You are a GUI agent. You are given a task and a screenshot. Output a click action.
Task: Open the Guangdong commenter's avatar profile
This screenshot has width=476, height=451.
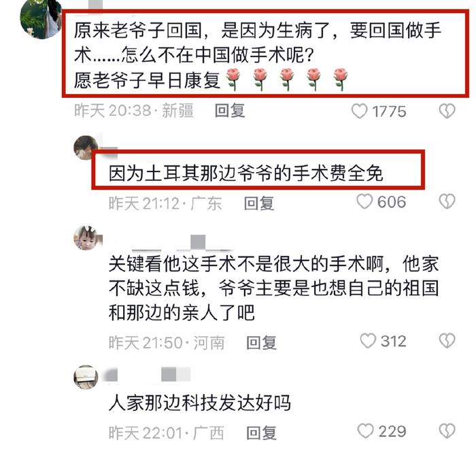[86, 148]
